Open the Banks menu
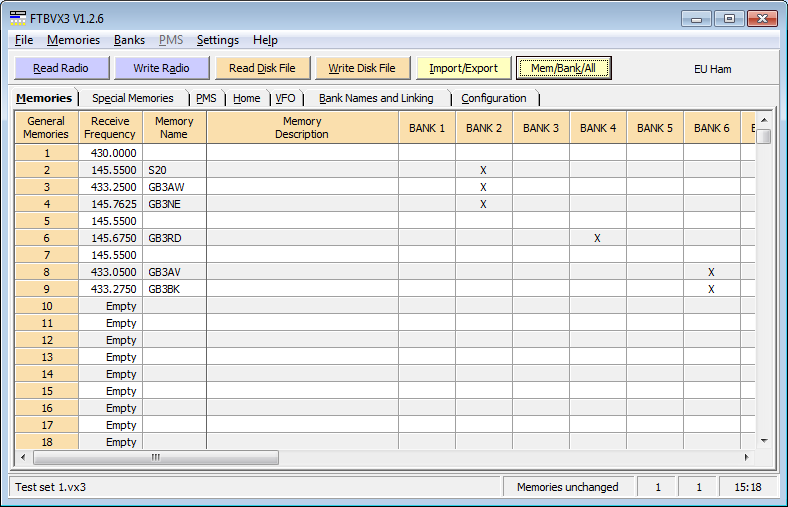 click(x=129, y=40)
